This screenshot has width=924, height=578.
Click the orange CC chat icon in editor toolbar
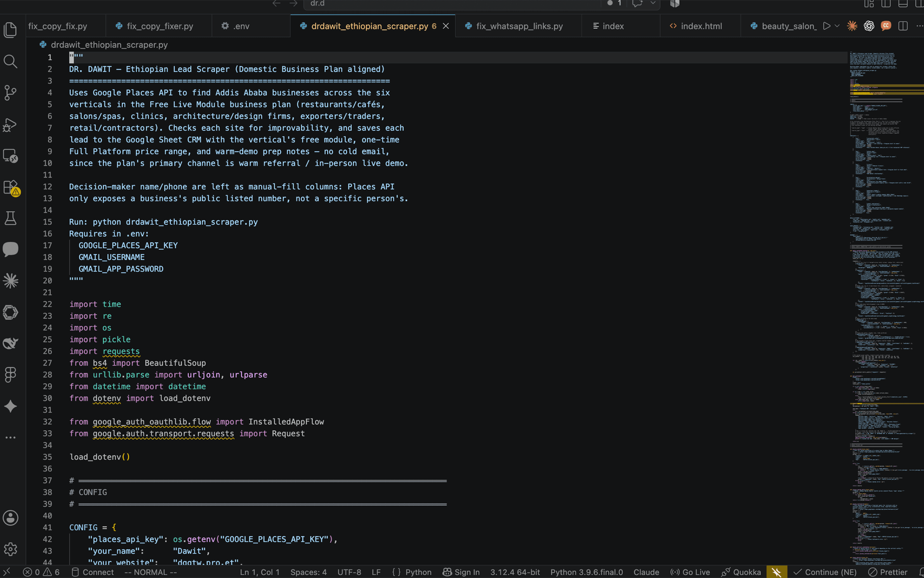click(886, 26)
